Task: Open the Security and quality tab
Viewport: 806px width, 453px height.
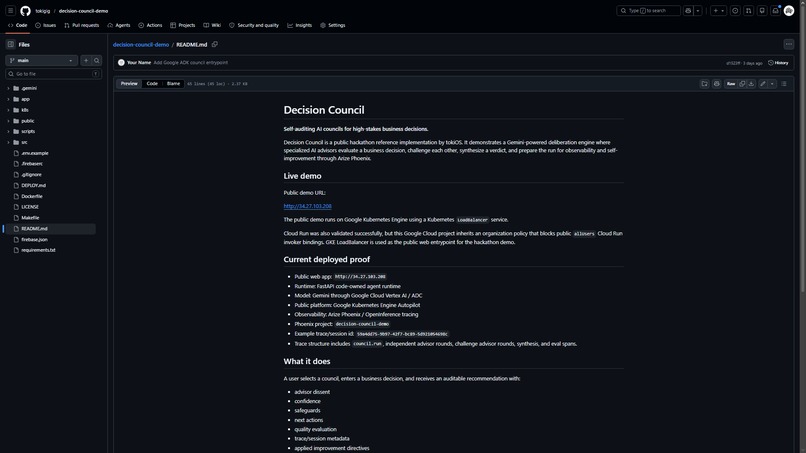Action: [254, 25]
